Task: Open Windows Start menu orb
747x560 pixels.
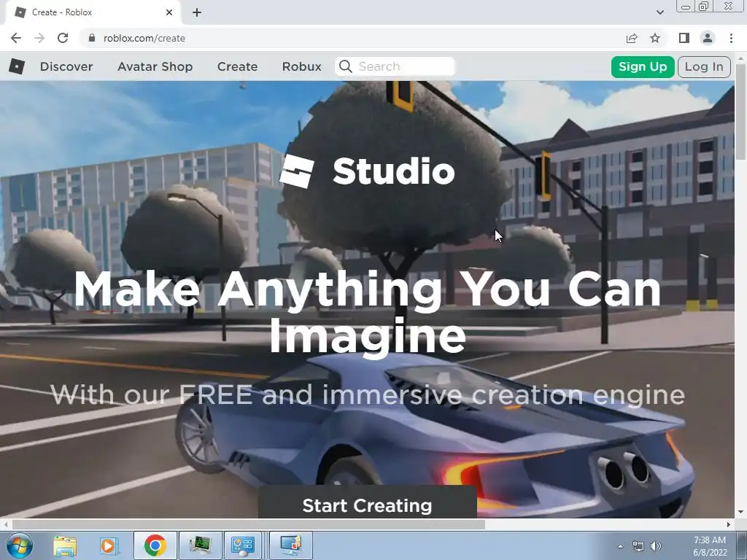Action: [20, 545]
